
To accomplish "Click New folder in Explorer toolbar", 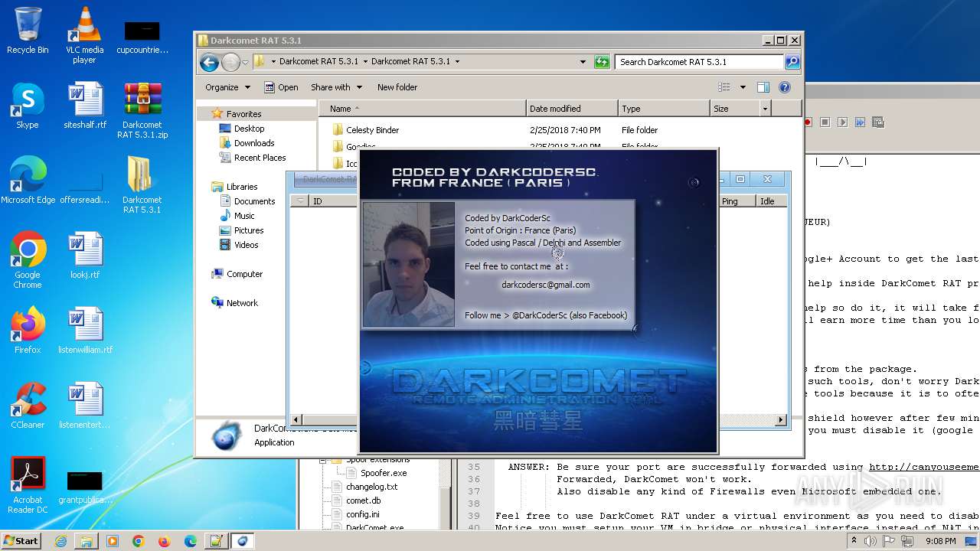I will pyautogui.click(x=397, y=87).
